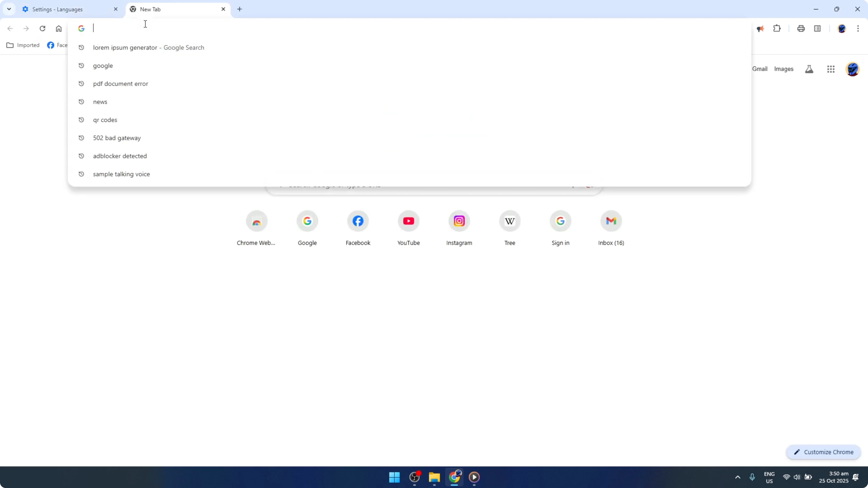Click the printer icon to print
This screenshot has width=868, height=488.
(x=801, y=28)
